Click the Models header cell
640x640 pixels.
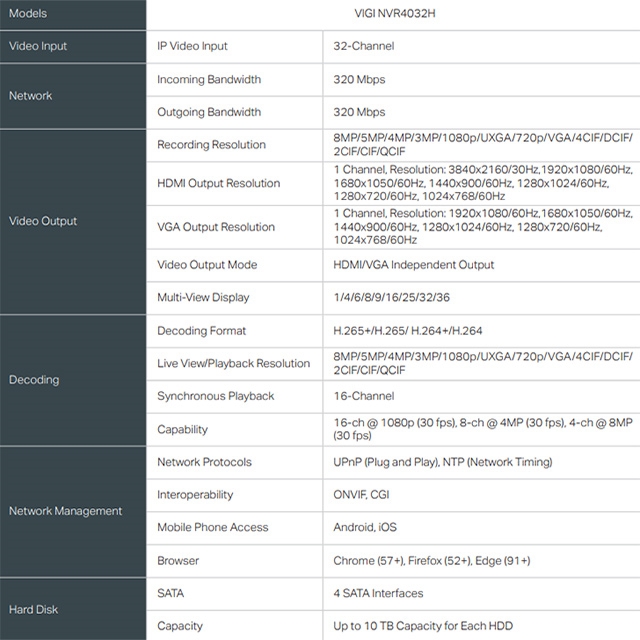73,14
